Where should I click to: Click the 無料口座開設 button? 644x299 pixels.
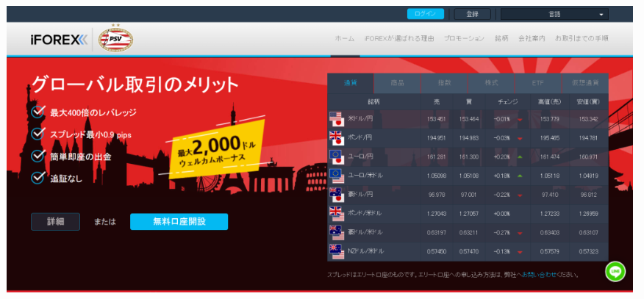pyautogui.click(x=179, y=221)
